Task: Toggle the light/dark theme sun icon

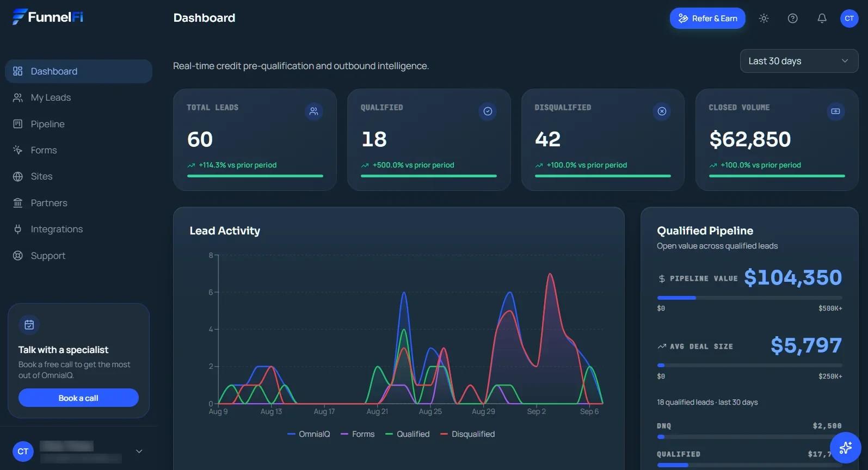Action: tap(764, 18)
